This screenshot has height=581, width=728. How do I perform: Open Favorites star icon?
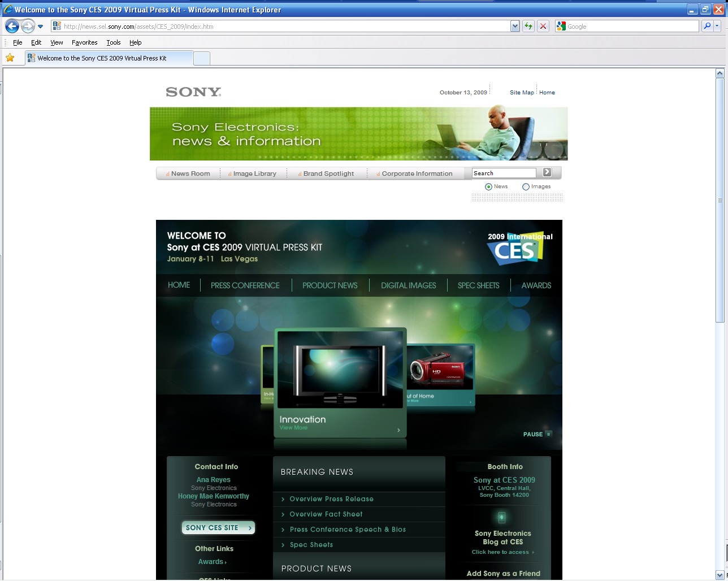pyautogui.click(x=10, y=58)
